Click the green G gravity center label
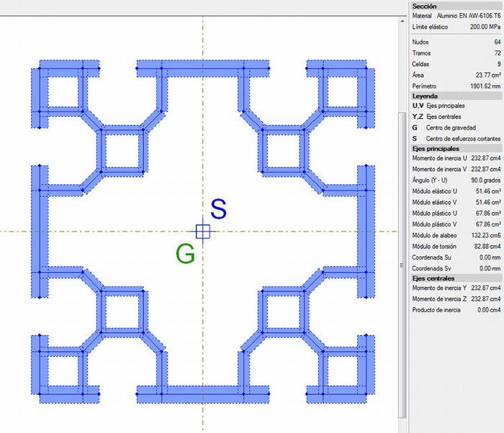The width and height of the screenshot is (504, 433). (185, 253)
